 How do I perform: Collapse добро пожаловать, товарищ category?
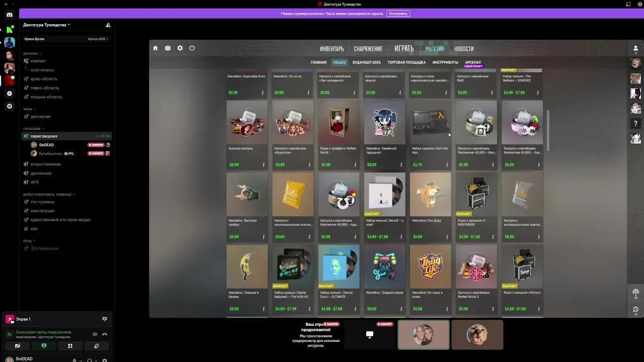tap(49, 194)
